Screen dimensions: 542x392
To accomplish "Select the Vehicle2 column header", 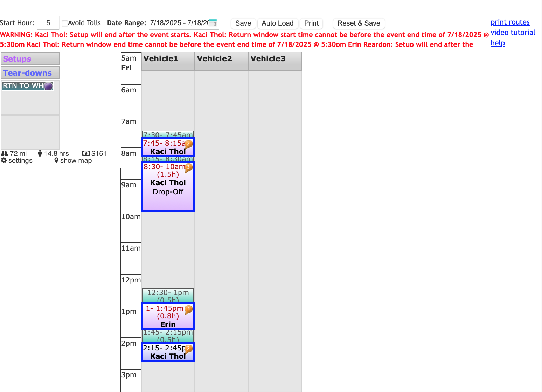I will coord(222,59).
